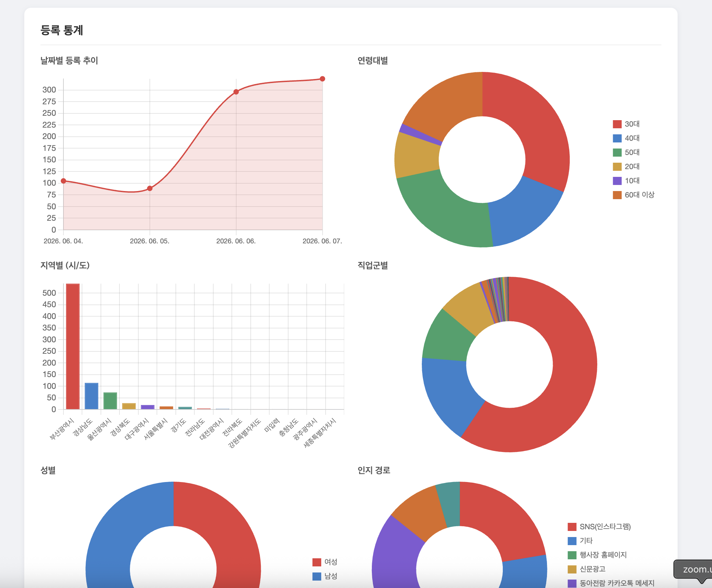This screenshot has height=588, width=712.
Task: Click the 날짜별 등록 추이 chart title
Action: coord(69,61)
